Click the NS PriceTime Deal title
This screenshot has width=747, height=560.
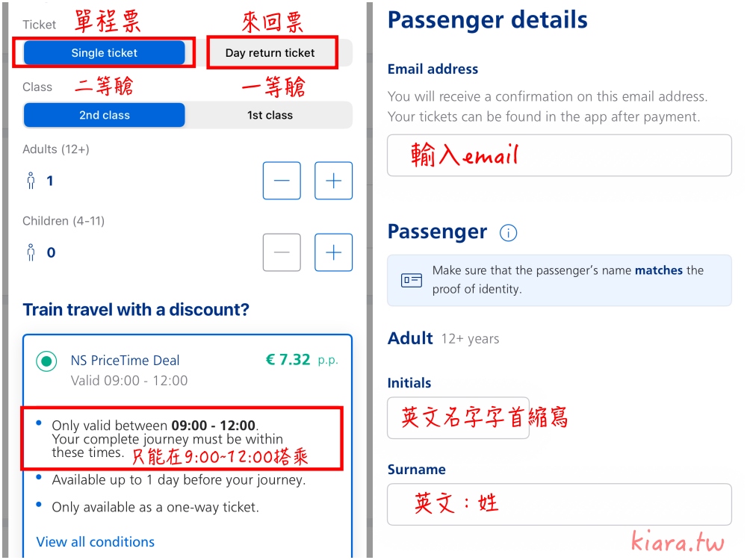pos(125,360)
